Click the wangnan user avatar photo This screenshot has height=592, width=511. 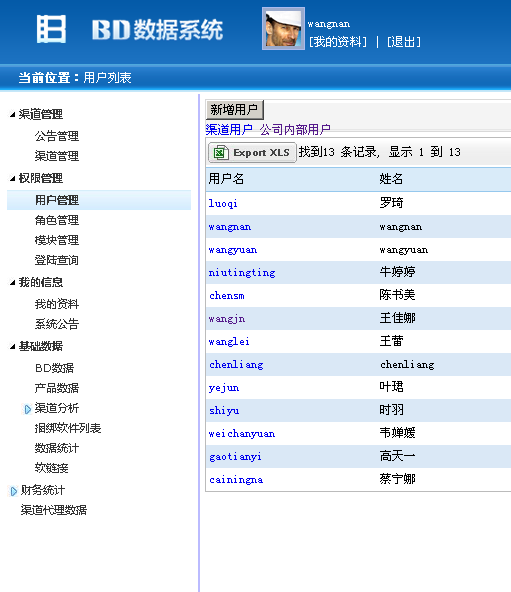tap(283, 29)
